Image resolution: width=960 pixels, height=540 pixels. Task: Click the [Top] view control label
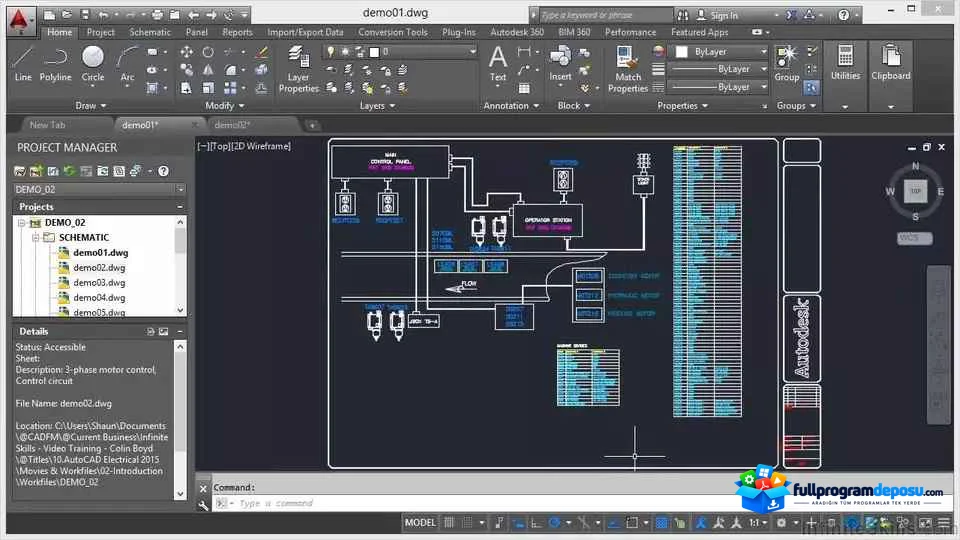click(221, 146)
